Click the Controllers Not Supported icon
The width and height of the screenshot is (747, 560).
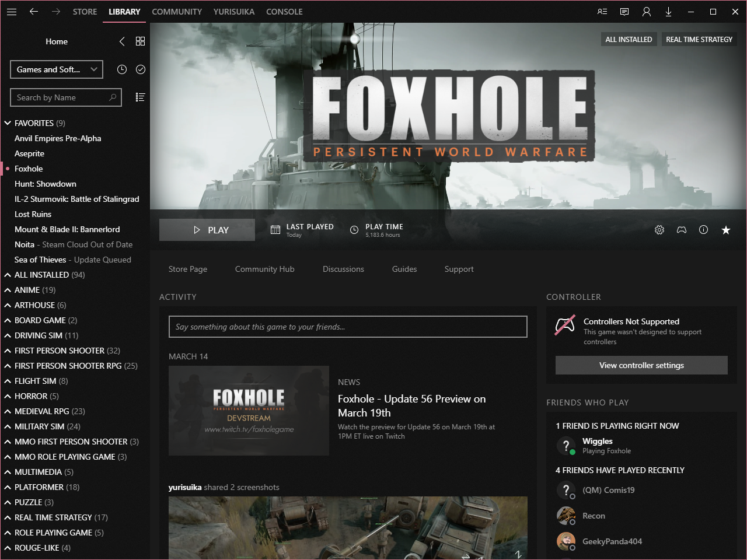point(565,325)
